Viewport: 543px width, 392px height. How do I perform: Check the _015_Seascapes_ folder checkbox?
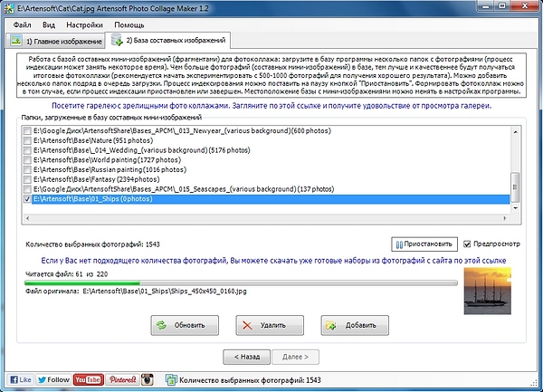click(27, 189)
